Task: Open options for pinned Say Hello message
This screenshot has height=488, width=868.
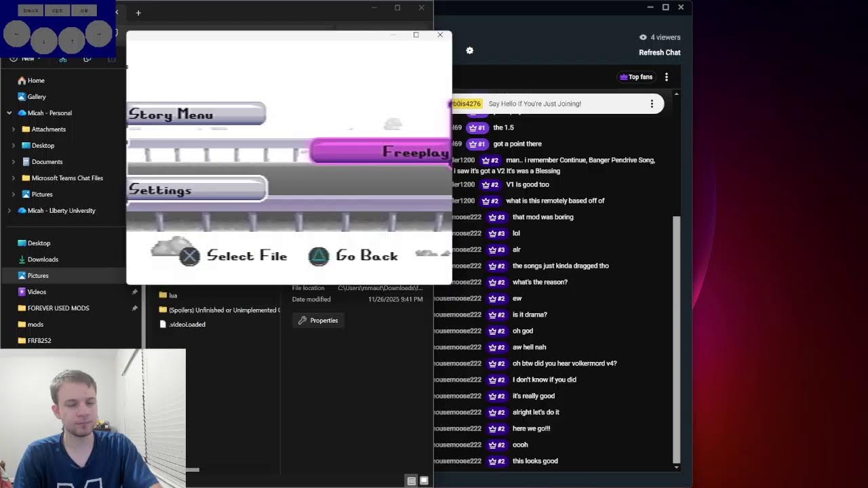Action: tap(652, 104)
